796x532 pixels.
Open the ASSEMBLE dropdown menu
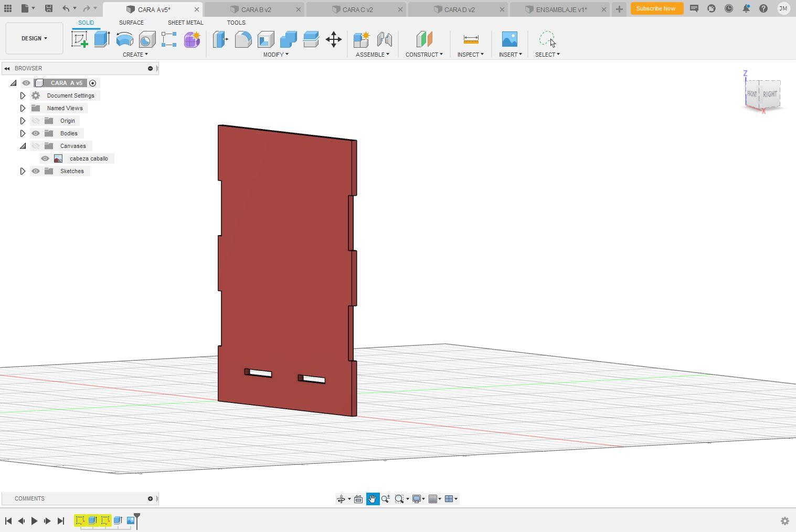(x=372, y=55)
